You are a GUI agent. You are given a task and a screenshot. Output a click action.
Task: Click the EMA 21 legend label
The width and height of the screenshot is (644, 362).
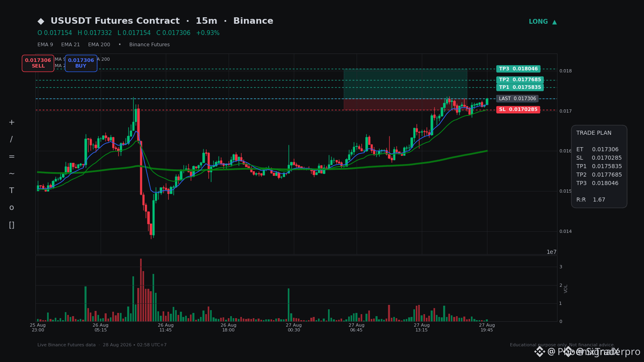pos(70,45)
